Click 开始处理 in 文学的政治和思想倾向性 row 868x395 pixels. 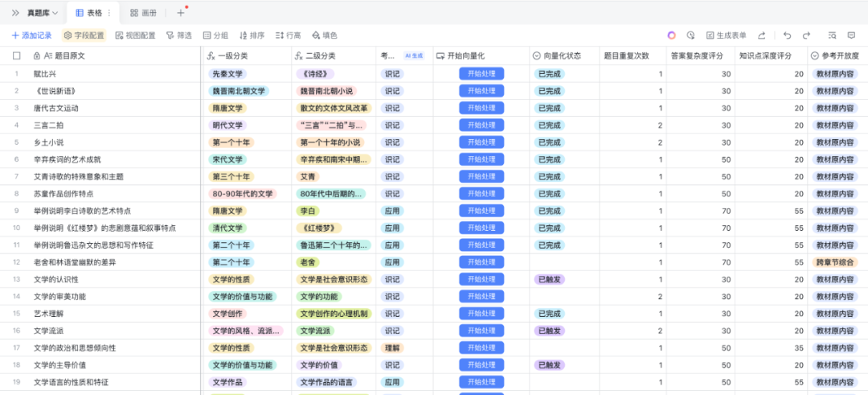(x=481, y=348)
